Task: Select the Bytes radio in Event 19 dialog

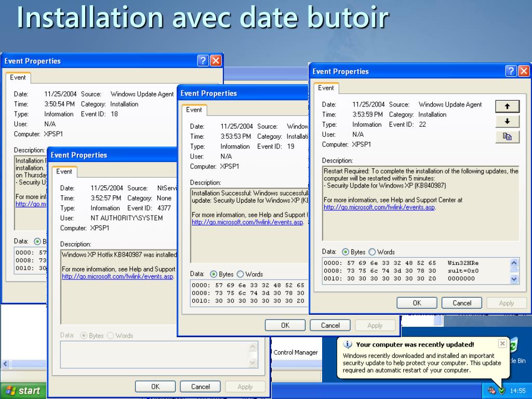Action: (x=214, y=274)
